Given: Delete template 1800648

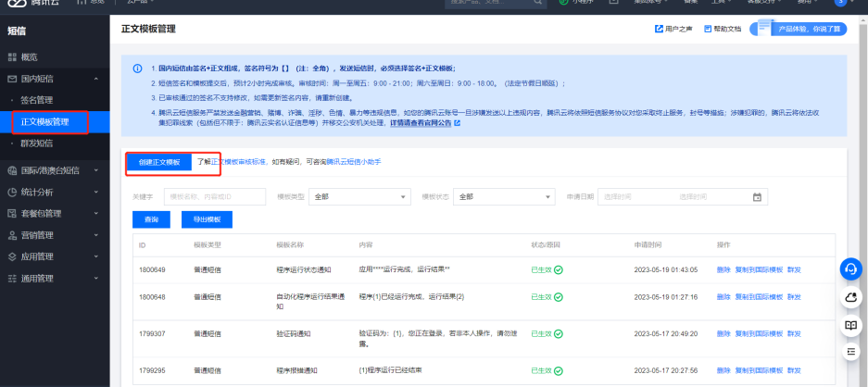Looking at the screenshot, I should tap(723, 297).
